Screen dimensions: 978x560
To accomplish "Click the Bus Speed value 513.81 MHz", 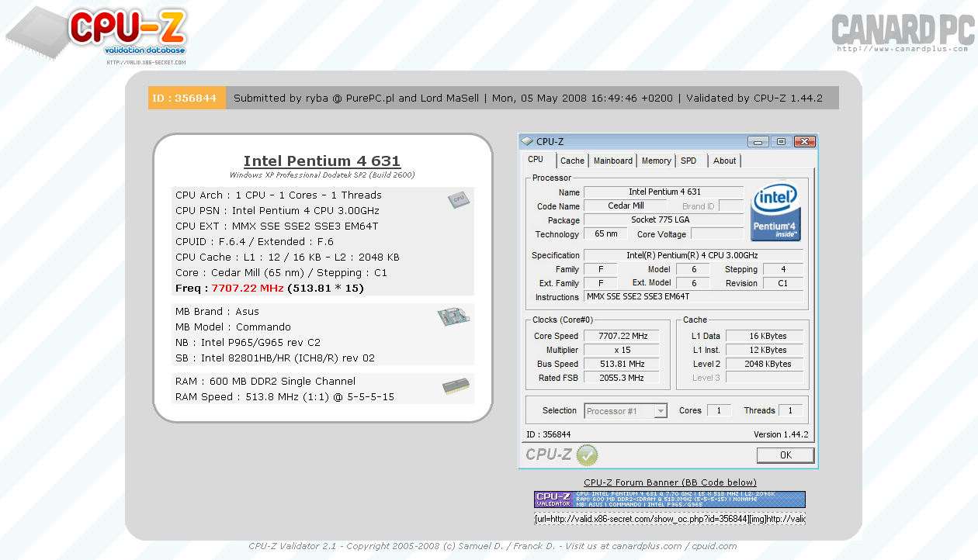I will click(623, 364).
